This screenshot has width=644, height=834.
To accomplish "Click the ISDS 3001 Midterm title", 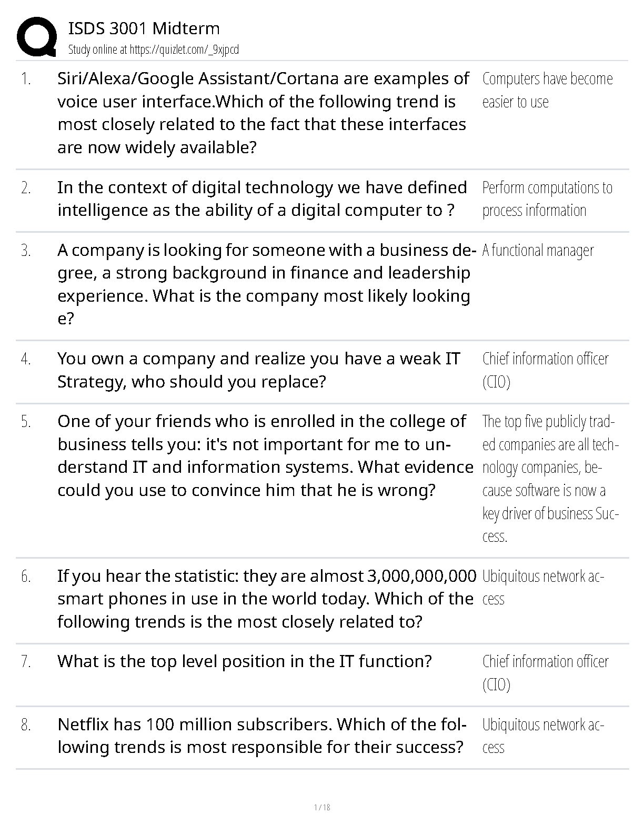I will coord(144,28).
